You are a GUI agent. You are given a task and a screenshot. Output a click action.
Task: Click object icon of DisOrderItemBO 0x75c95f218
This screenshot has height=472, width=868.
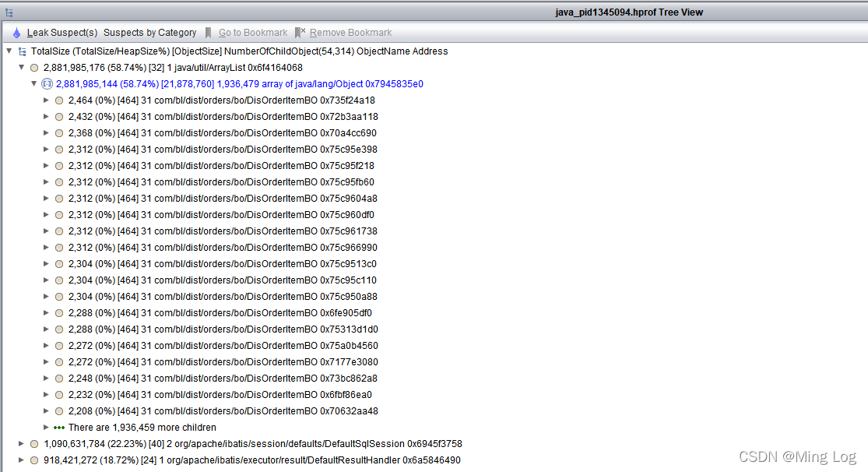click(x=59, y=166)
